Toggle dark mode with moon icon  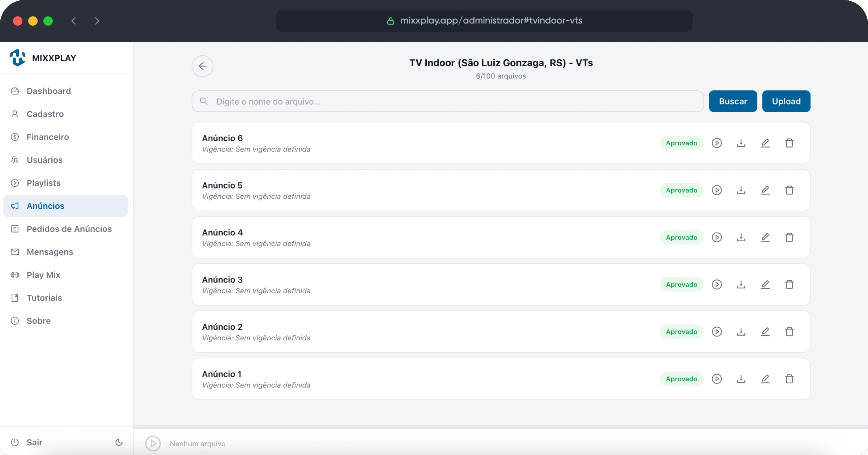[x=119, y=442]
